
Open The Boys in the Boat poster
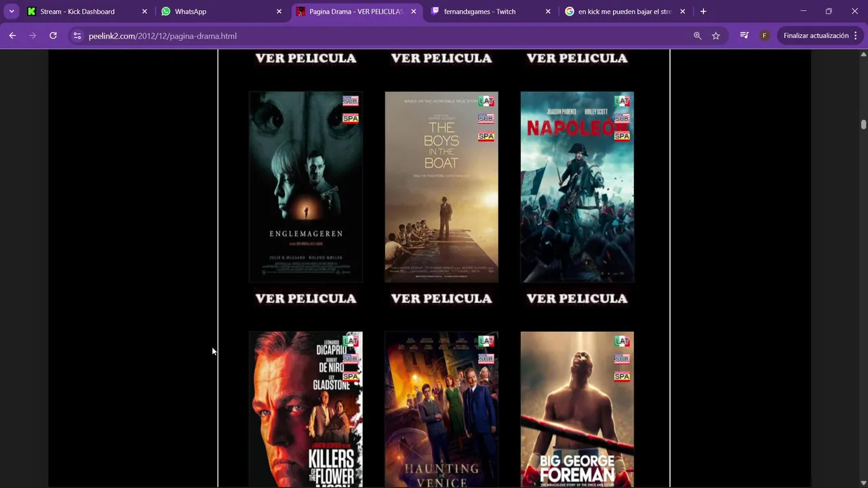coord(441,187)
